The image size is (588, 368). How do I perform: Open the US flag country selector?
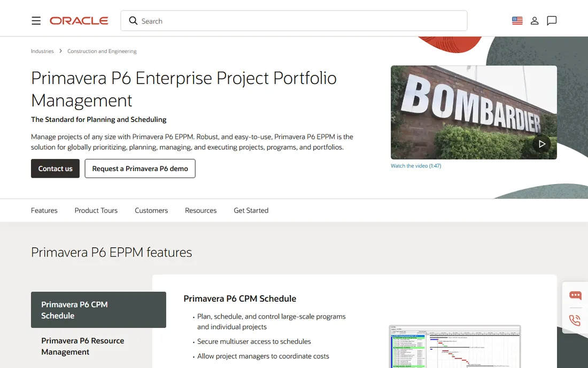[x=517, y=21]
